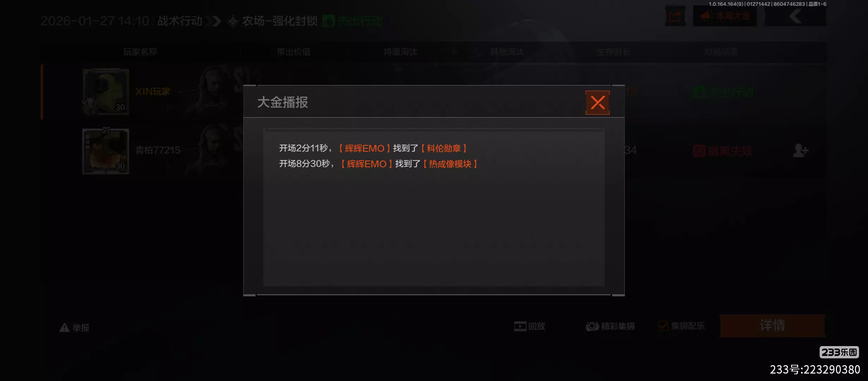The width and height of the screenshot is (868, 381).
Task: Click the add friend icon beside 青柏77215
Action: [800, 150]
